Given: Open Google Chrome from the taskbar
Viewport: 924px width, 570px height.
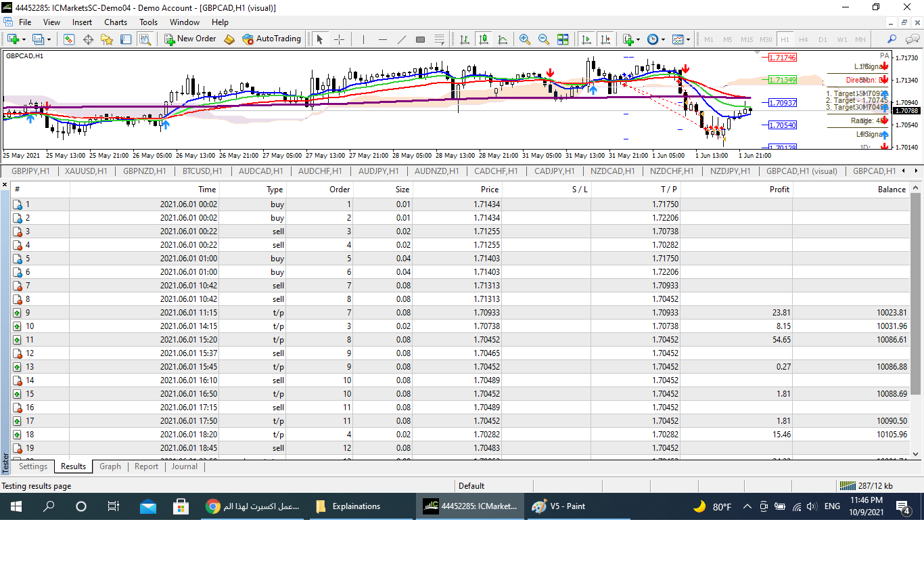Looking at the screenshot, I should tap(213, 506).
